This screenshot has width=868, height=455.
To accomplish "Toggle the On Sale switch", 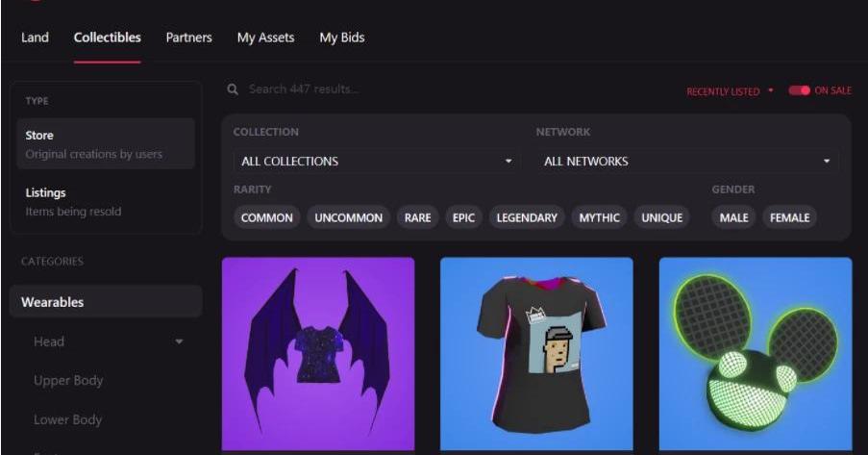I will 799,90.
